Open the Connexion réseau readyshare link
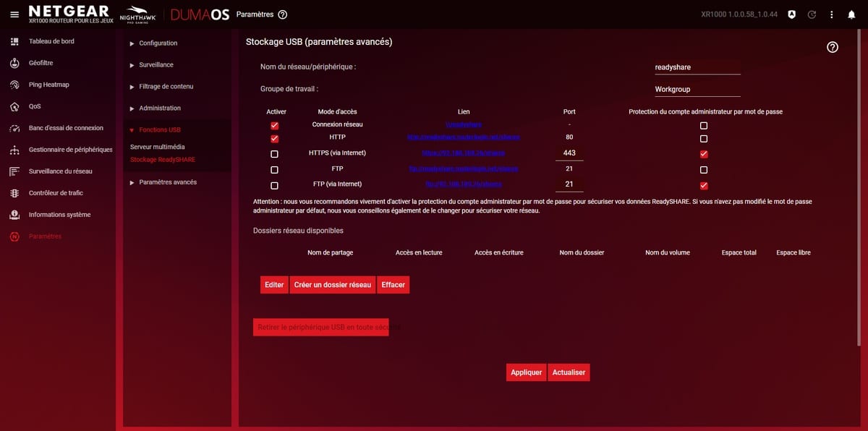Viewport: 868px width, 431px height. 464,124
